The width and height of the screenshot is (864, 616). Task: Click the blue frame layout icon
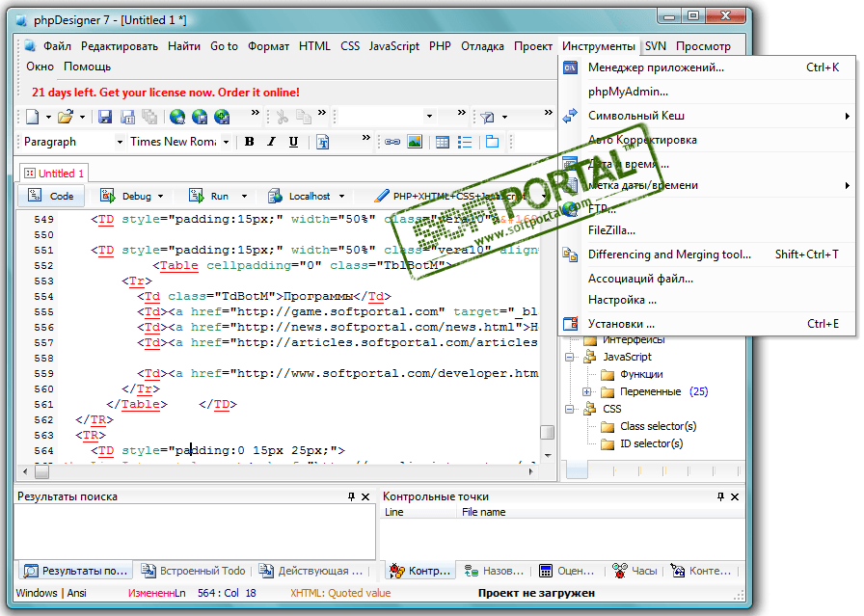point(492,142)
